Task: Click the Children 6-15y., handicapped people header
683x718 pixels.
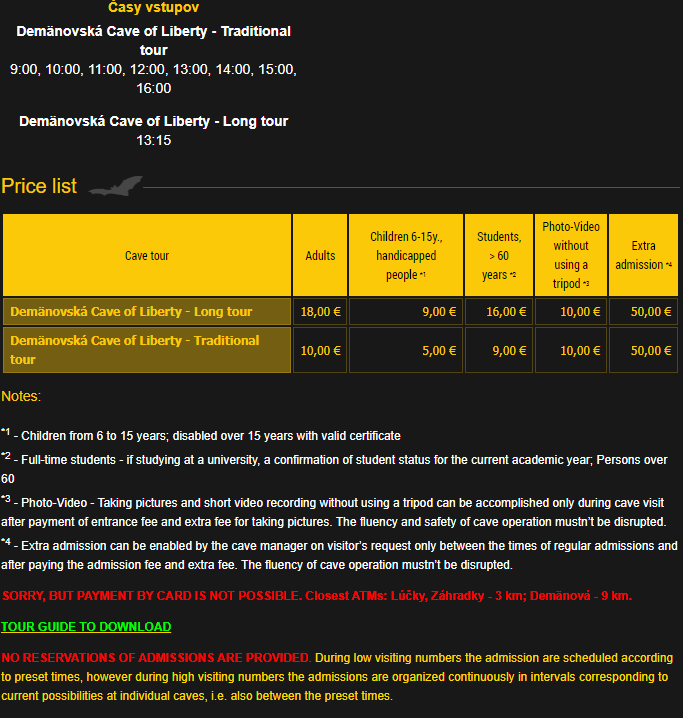Action: click(x=406, y=255)
